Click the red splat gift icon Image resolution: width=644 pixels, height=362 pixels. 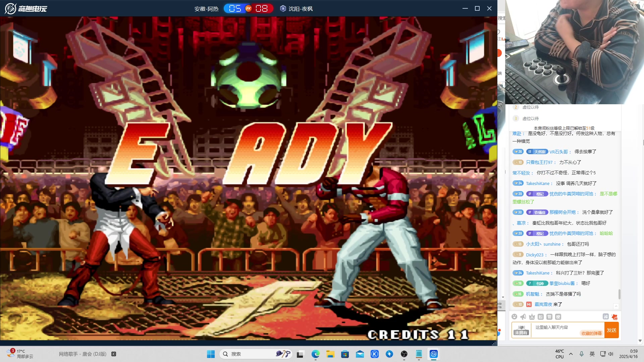(614, 317)
